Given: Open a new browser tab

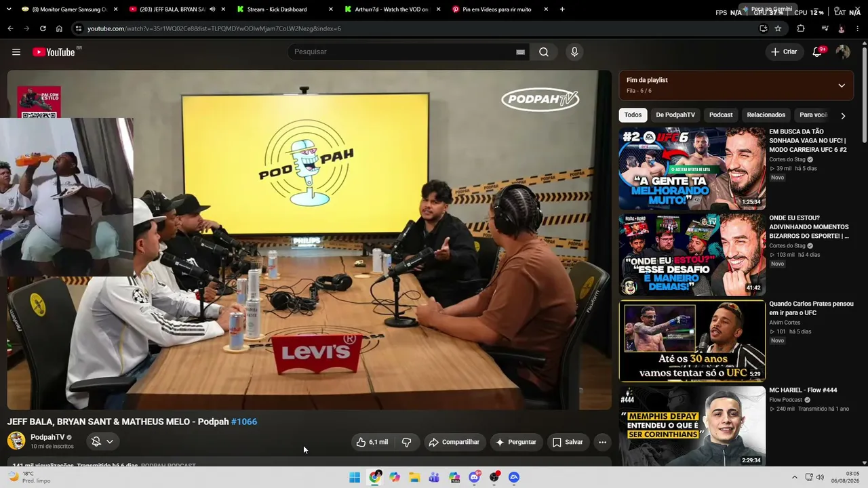Looking at the screenshot, I should point(562,9).
